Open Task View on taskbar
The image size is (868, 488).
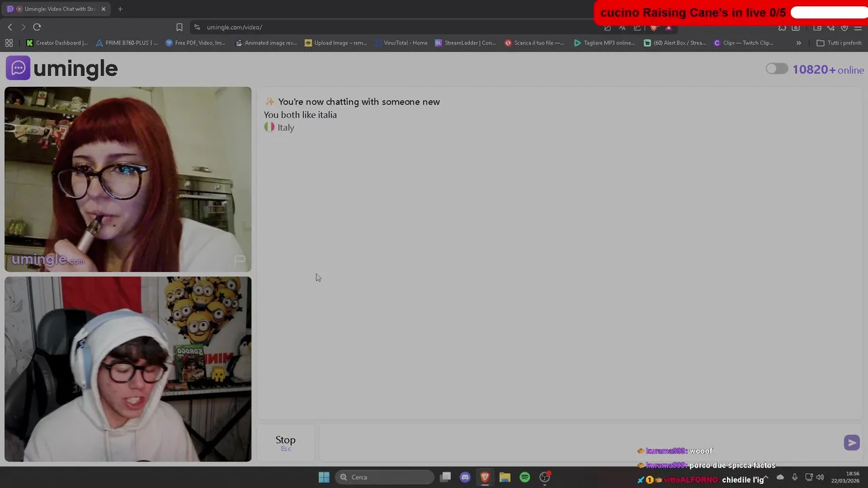pos(446,477)
